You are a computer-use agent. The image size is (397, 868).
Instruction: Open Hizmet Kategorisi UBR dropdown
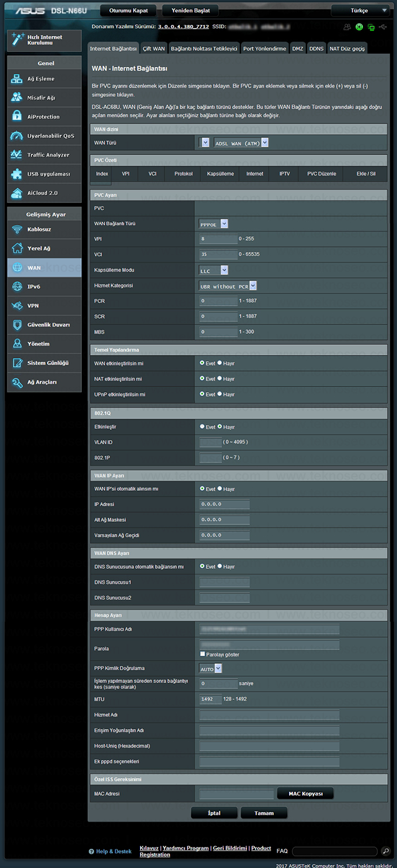point(228,286)
